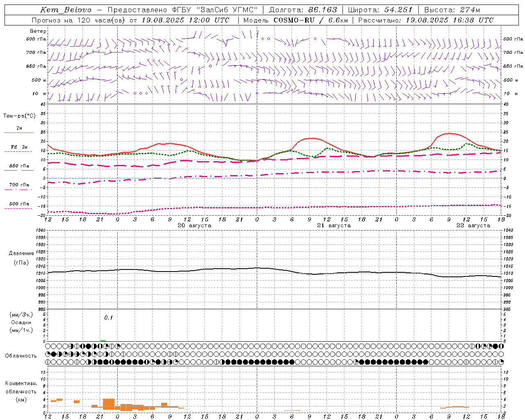Click the 22 августа date label
The width and height of the screenshot is (525, 420).
[x=473, y=226]
